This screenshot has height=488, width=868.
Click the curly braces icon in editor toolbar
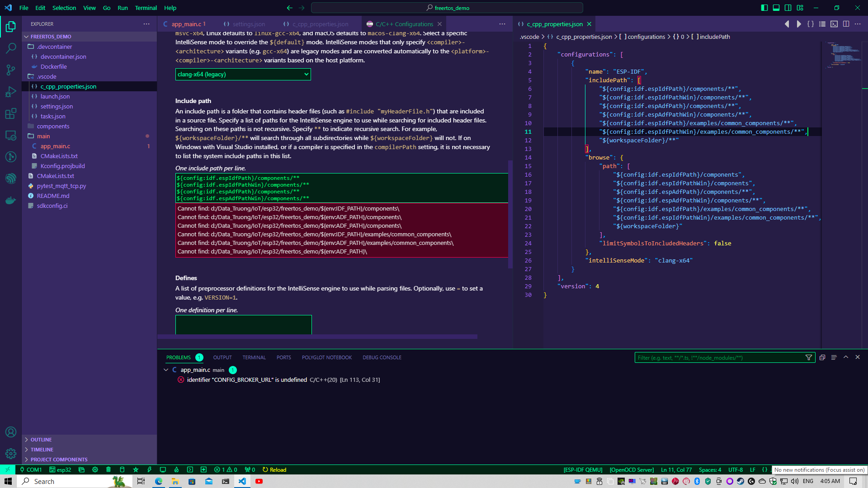(x=811, y=24)
